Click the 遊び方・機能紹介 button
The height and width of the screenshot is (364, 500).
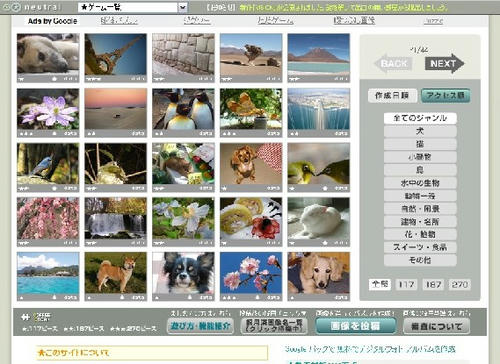pos(200,326)
